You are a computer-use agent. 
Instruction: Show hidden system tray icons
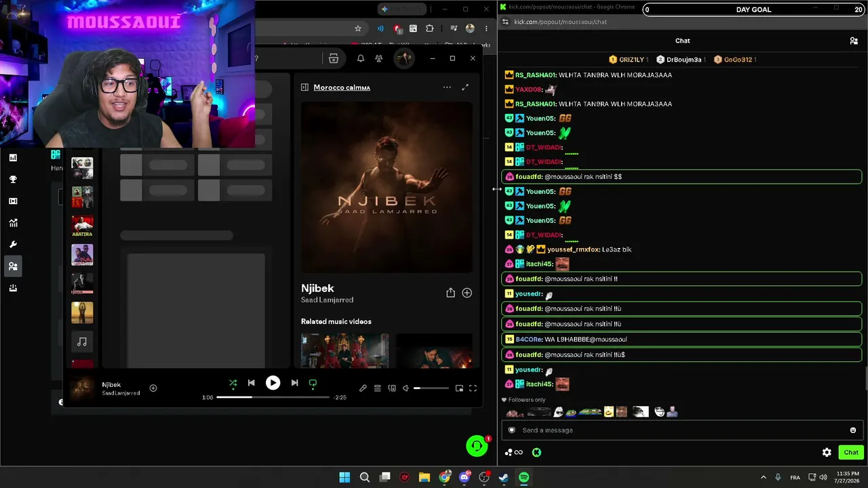(x=763, y=477)
